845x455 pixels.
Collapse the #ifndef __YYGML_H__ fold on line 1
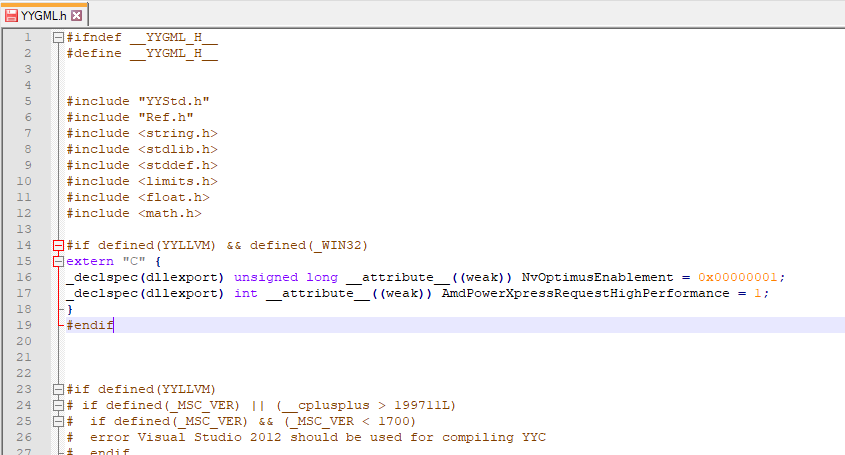coord(58,38)
